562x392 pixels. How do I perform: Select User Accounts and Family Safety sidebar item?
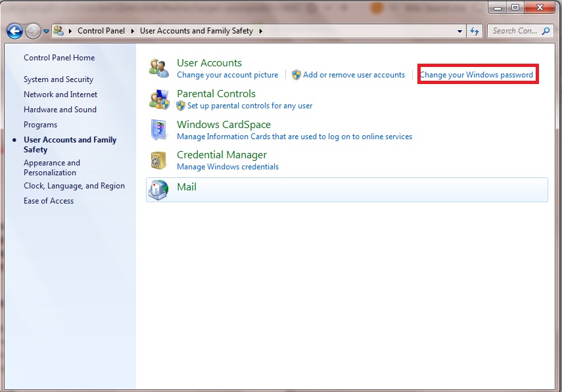[70, 144]
